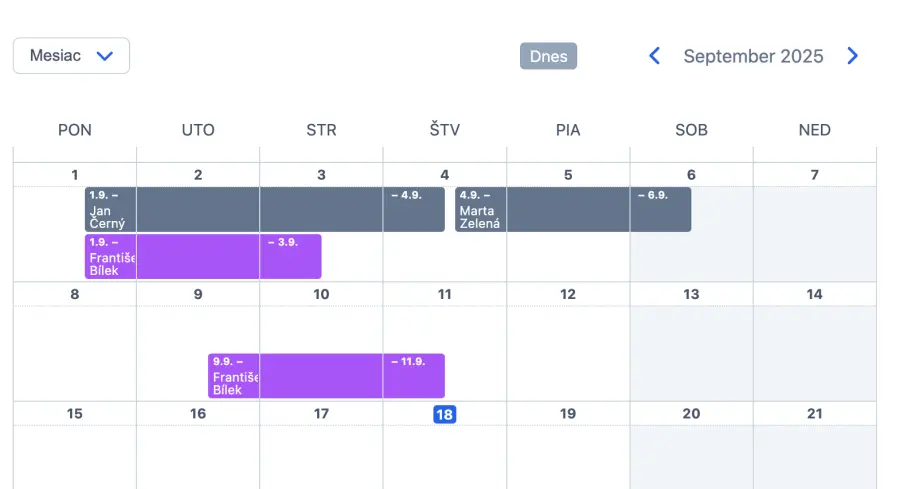This screenshot has height=489, width=900.
Task: Click the Dnes button
Action: tap(548, 56)
